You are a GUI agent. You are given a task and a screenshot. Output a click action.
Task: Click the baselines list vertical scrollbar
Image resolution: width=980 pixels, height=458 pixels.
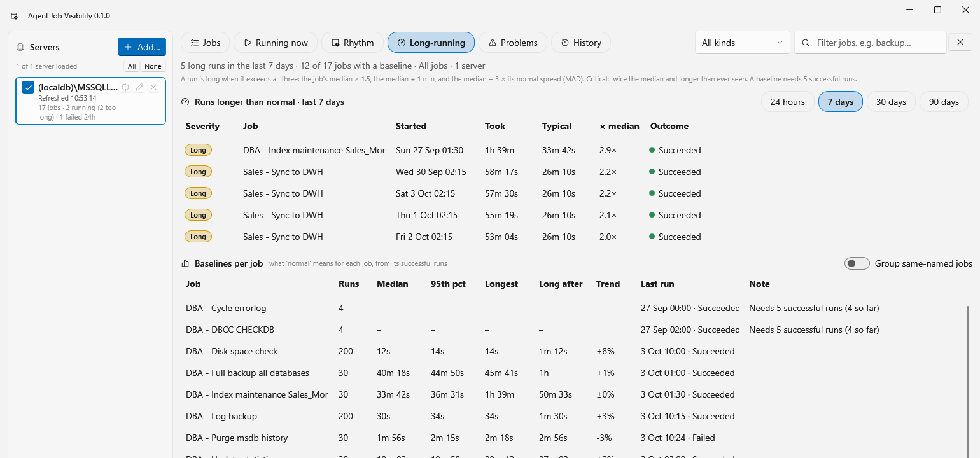969,382
